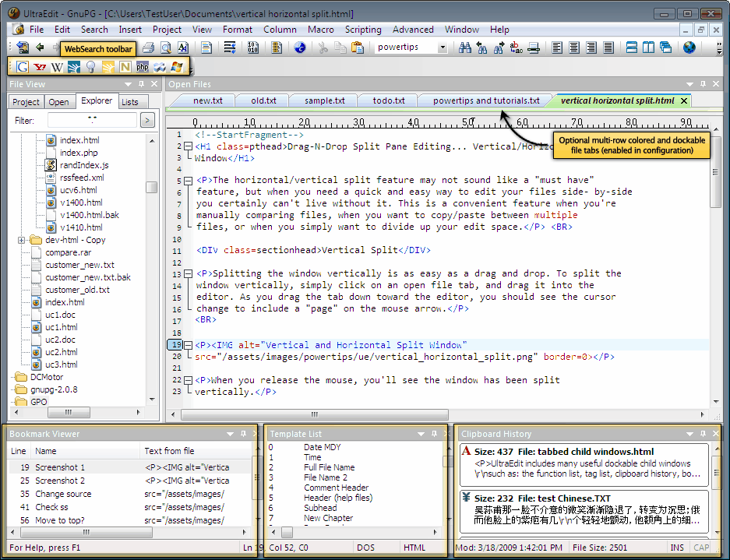
Task: Toggle hex edit mode (1010 icon)
Action: tap(252, 48)
